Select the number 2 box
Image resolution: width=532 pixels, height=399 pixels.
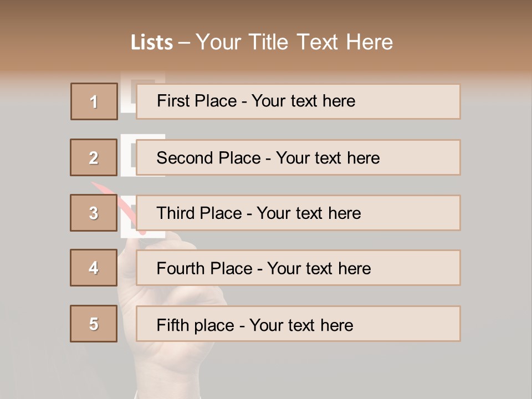(94, 157)
